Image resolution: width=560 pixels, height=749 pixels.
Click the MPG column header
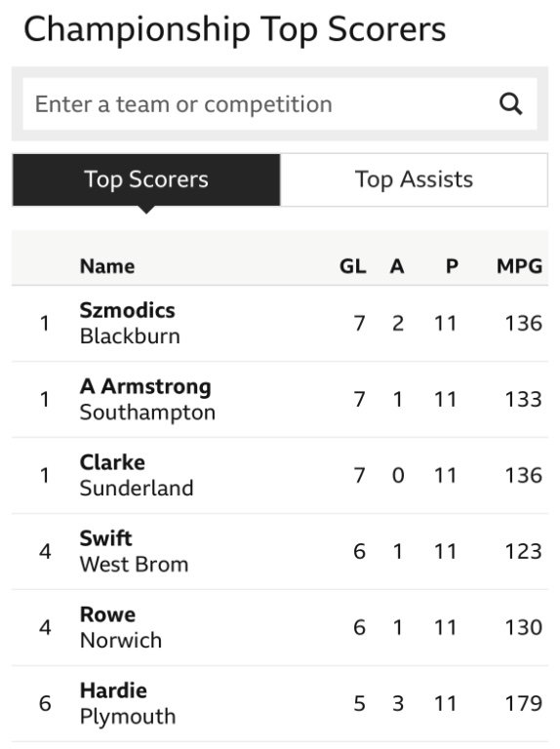tap(519, 266)
